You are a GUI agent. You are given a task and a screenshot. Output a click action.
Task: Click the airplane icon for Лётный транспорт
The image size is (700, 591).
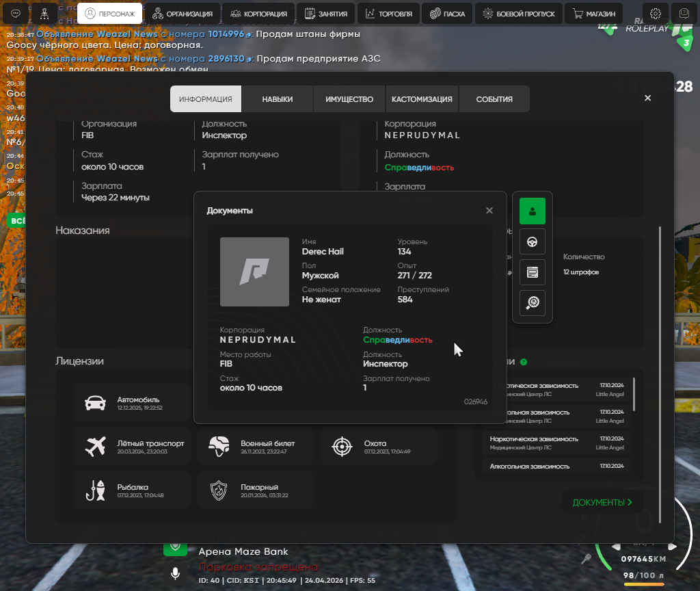click(x=96, y=447)
